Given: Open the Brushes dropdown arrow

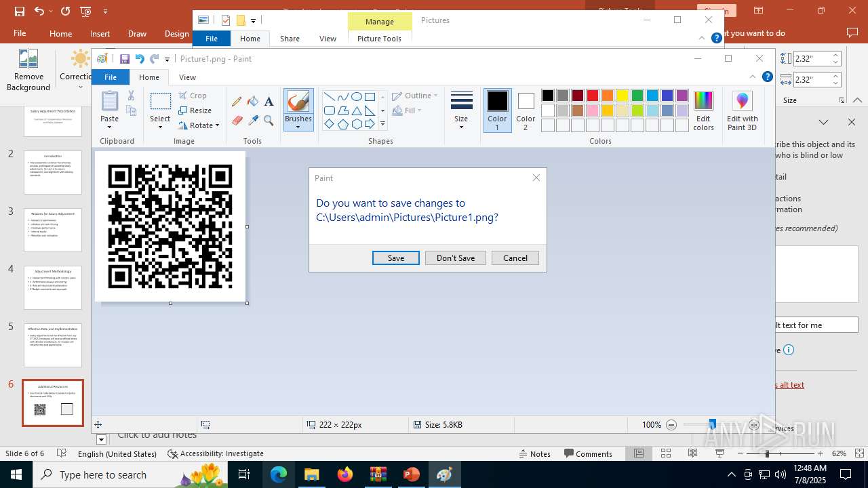Looking at the screenshot, I should point(298,127).
